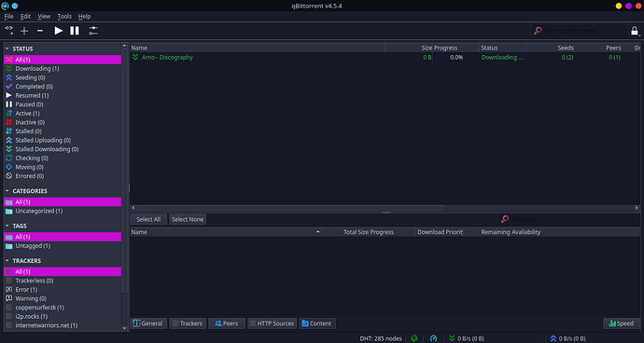This screenshot has width=644, height=343.
Task: Filter by Errored (0) status
Action: pos(63,176)
